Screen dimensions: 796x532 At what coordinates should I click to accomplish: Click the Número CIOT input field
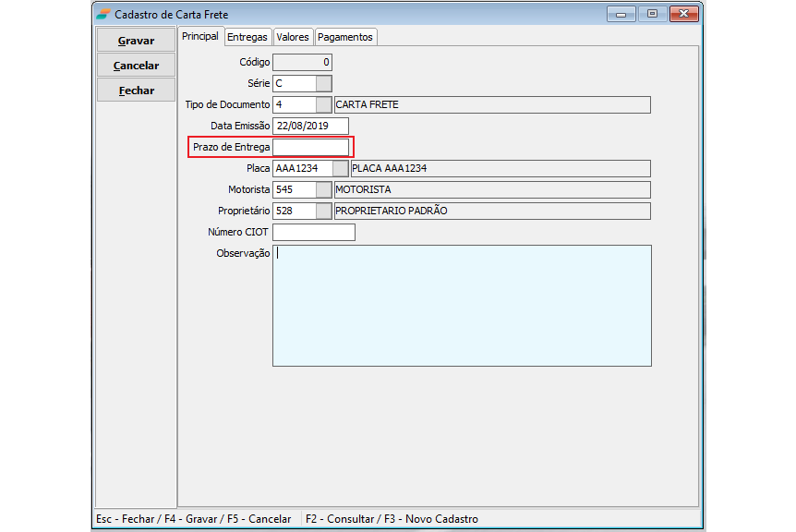pos(313,232)
